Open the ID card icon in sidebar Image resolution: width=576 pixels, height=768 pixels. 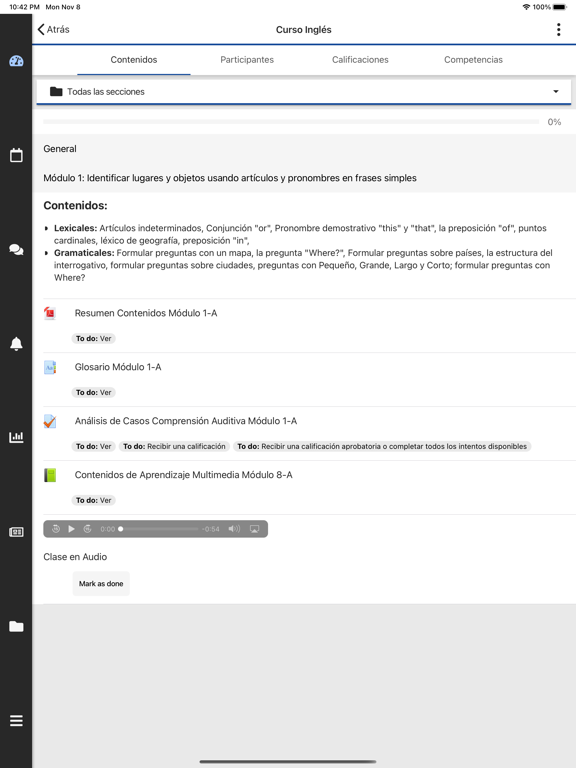pyautogui.click(x=16, y=532)
